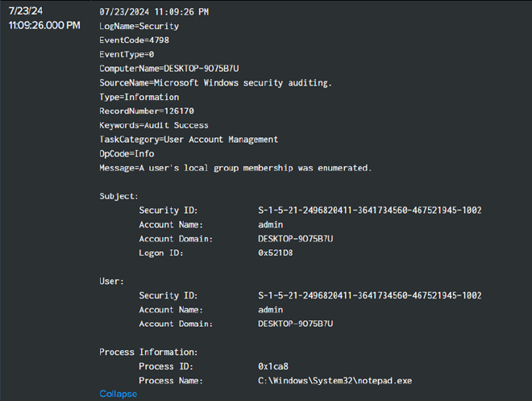532x401 pixels.
Task: Click the Logon ID value 0x521D8
Action: point(277,253)
